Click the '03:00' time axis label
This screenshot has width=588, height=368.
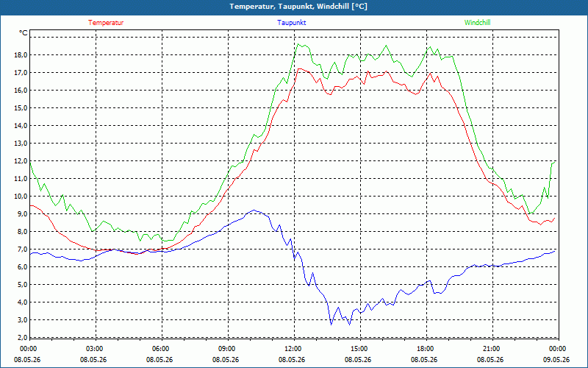[93, 349]
